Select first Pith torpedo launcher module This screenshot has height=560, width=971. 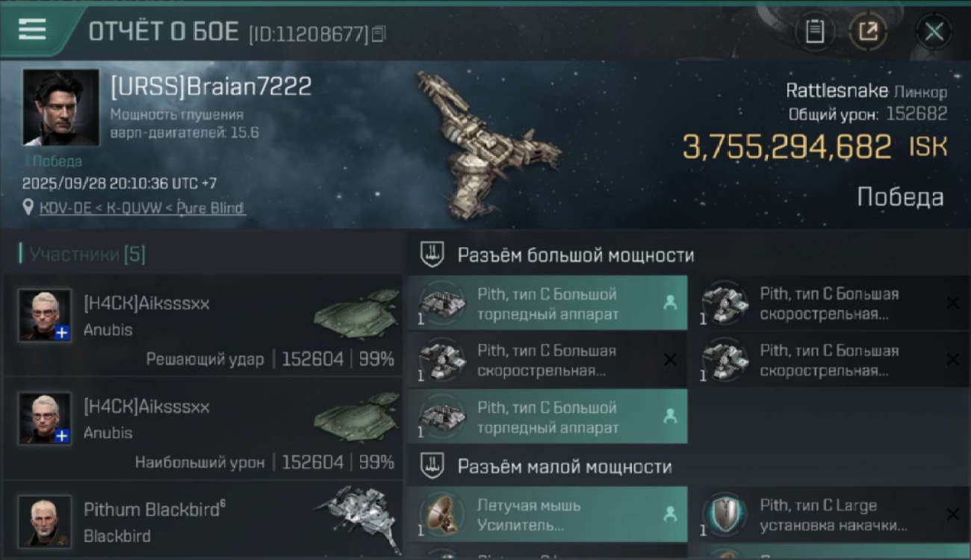tap(547, 303)
